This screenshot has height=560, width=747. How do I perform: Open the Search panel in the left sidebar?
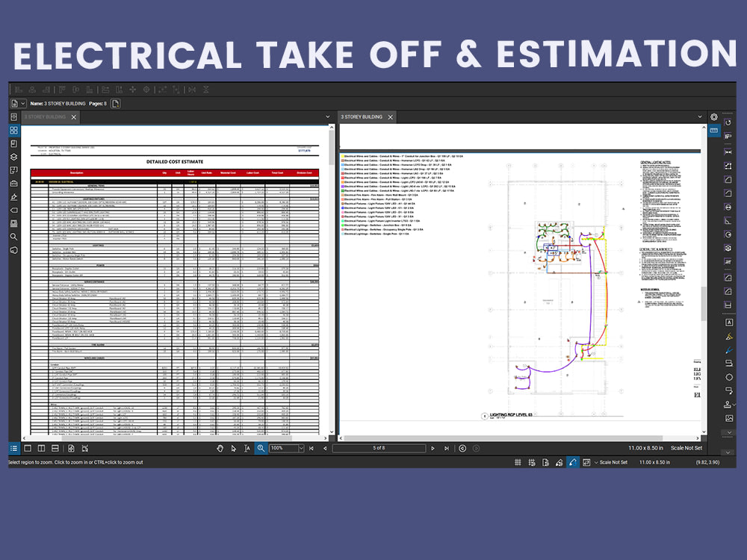[x=13, y=237]
